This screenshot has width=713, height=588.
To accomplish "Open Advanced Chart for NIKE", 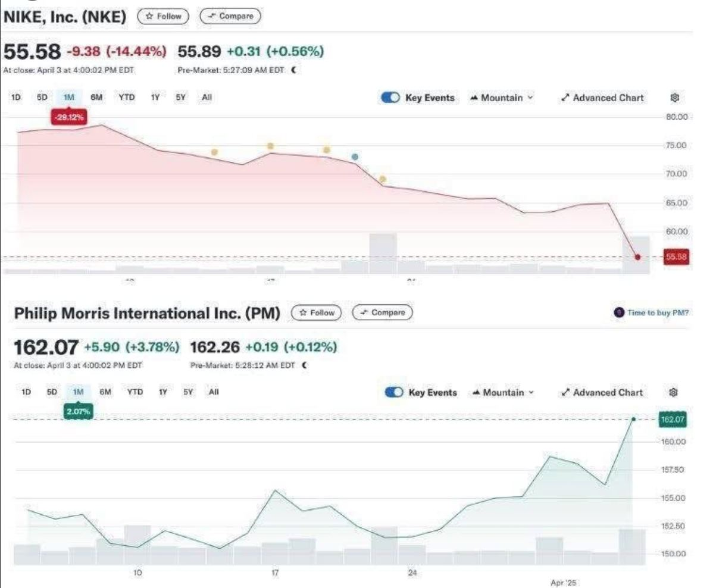I will pyautogui.click(x=602, y=98).
